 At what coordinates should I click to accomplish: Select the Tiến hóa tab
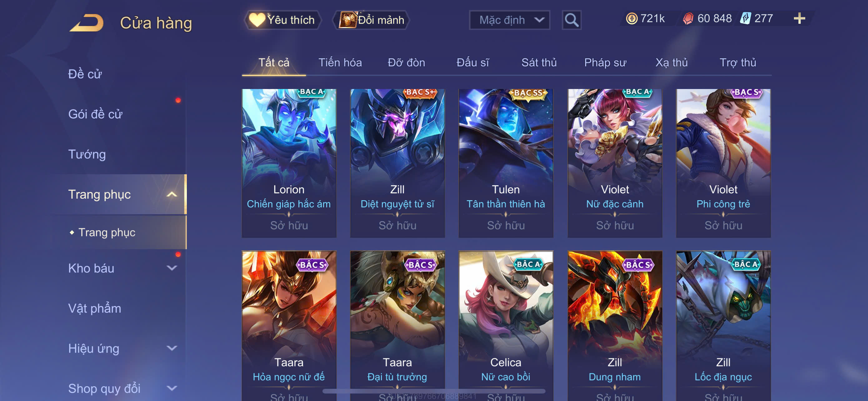click(x=340, y=63)
